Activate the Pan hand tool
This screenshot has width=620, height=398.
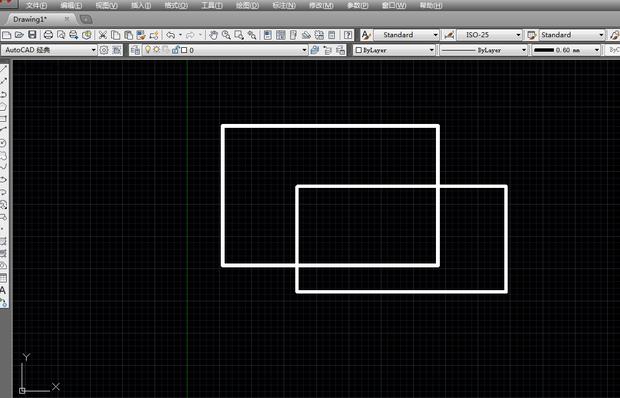(x=214, y=35)
